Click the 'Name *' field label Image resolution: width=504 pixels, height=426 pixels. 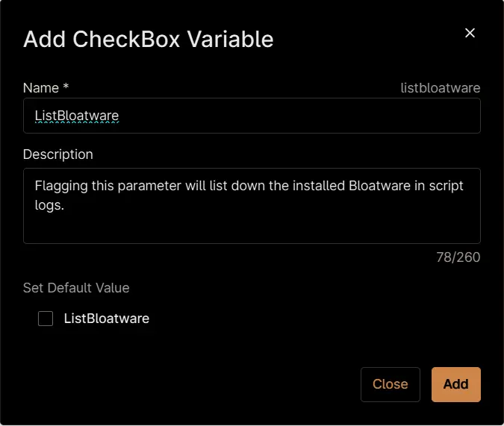46,88
